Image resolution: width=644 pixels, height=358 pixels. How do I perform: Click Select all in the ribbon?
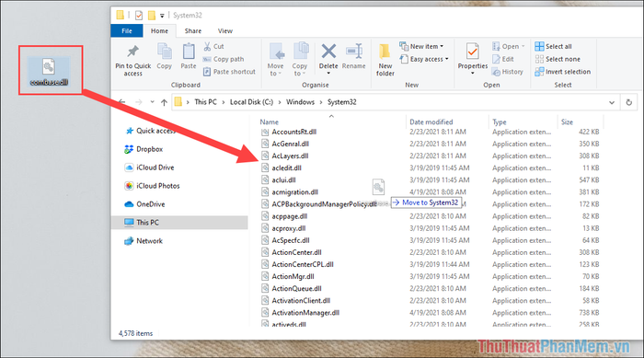click(x=553, y=46)
